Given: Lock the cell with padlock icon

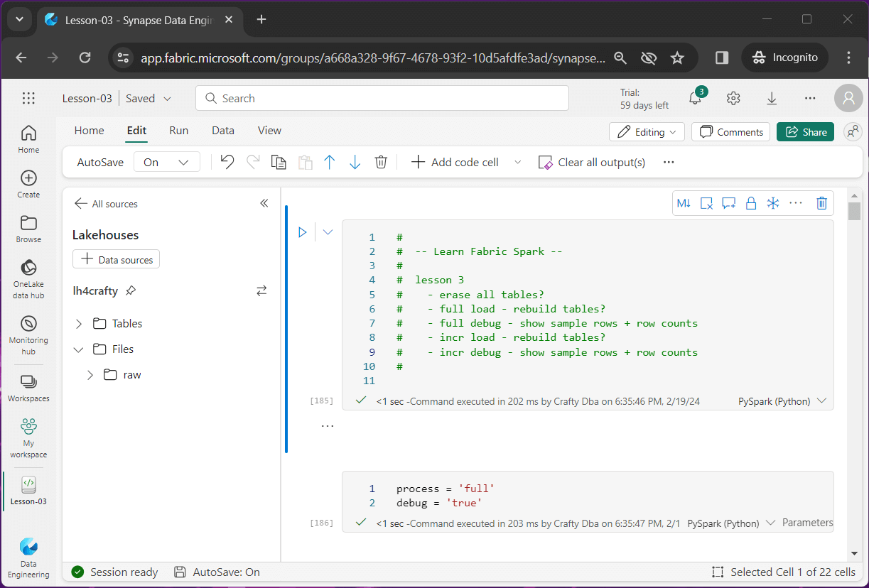Looking at the screenshot, I should click(750, 203).
